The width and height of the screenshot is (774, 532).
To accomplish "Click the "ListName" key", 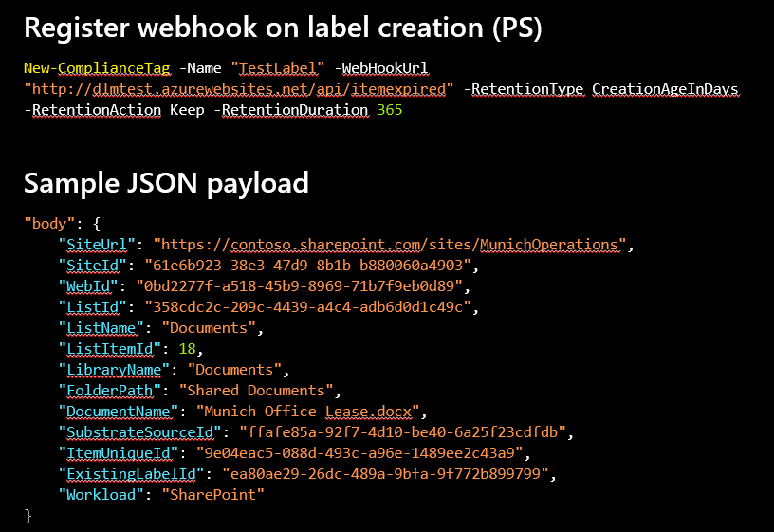I will pos(101,328).
